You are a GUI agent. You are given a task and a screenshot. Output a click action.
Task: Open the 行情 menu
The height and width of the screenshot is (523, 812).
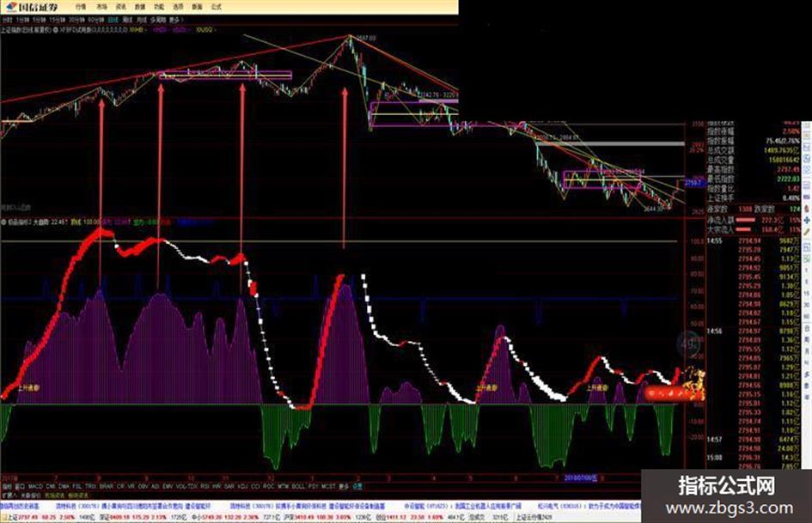(x=81, y=7)
